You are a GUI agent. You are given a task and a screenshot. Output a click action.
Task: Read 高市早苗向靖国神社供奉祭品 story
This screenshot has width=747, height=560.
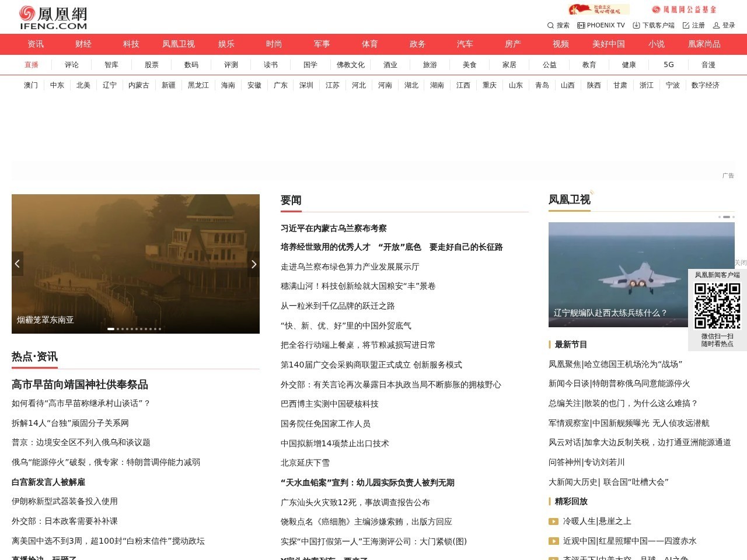(80, 384)
